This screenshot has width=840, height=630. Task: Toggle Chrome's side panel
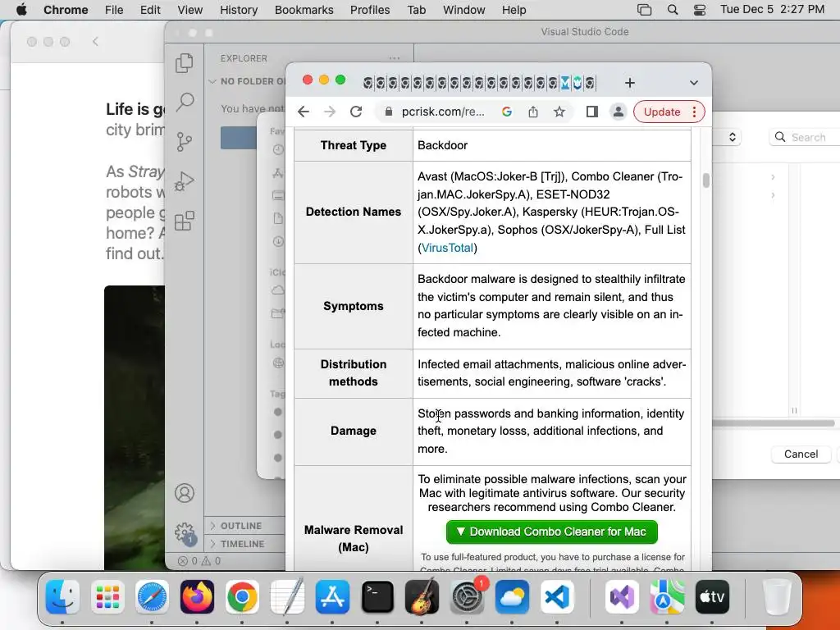pyautogui.click(x=592, y=112)
